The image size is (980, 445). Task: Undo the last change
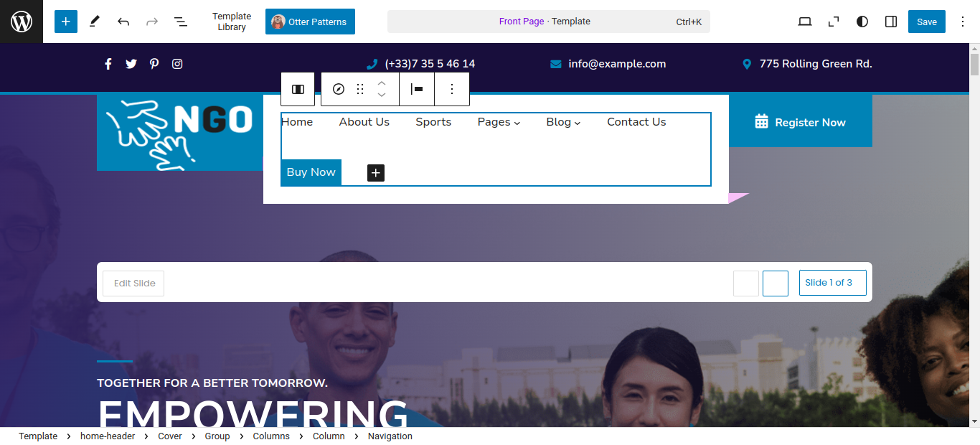tap(123, 22)
